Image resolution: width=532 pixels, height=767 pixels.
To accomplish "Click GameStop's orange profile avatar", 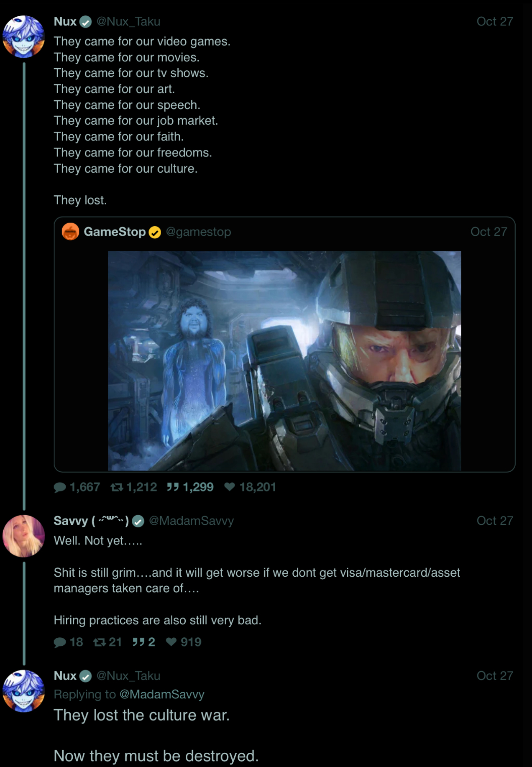I will 70,232.
